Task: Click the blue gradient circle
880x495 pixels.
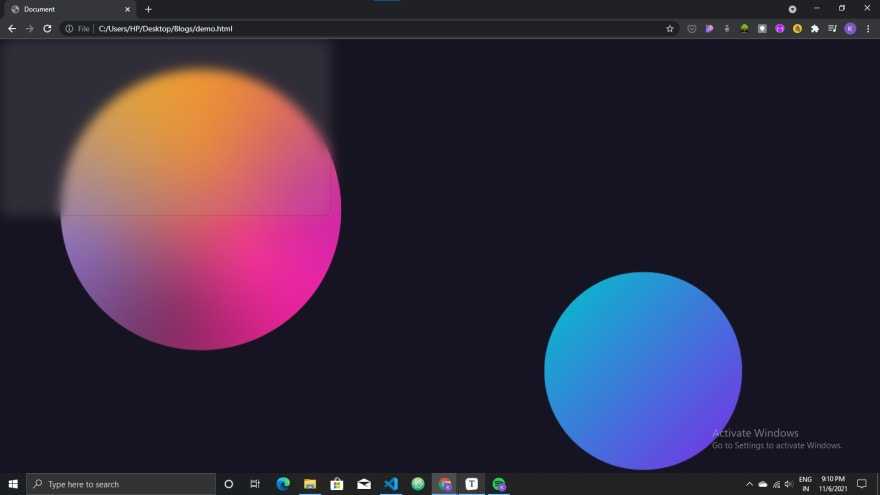Action: [x=643, y=371]
